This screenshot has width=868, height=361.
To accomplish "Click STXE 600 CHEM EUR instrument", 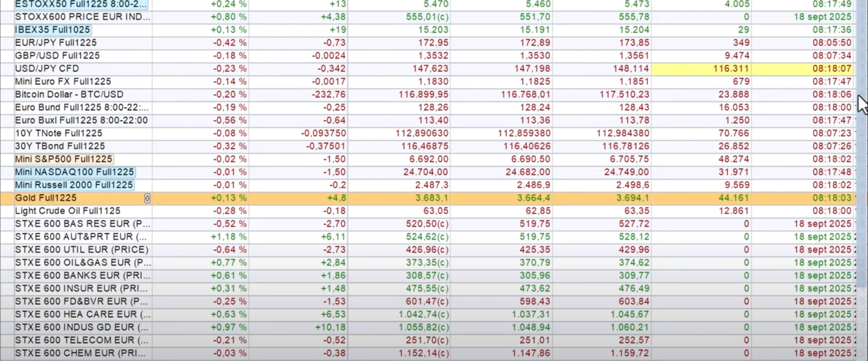I will [80, 353].
